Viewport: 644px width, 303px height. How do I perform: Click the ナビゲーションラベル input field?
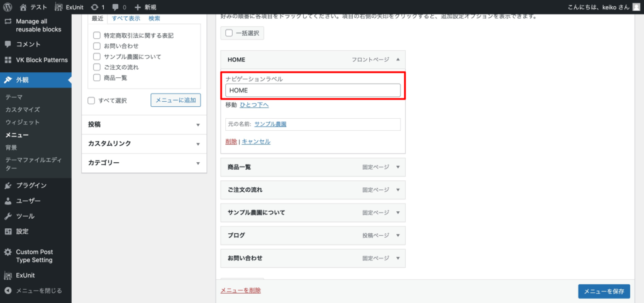click(x=313, y=91)
